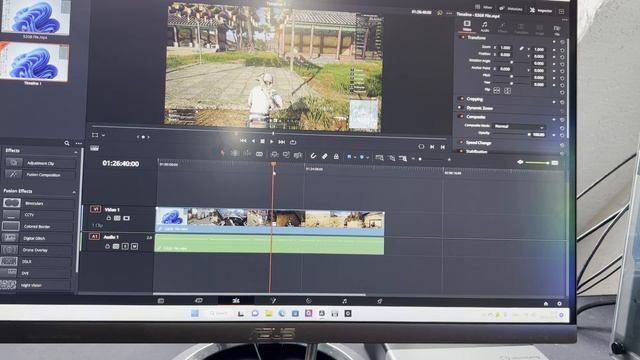Select the video clip on Video 1
The height and width of the screenshot is (360, 640).
[269, 220]
